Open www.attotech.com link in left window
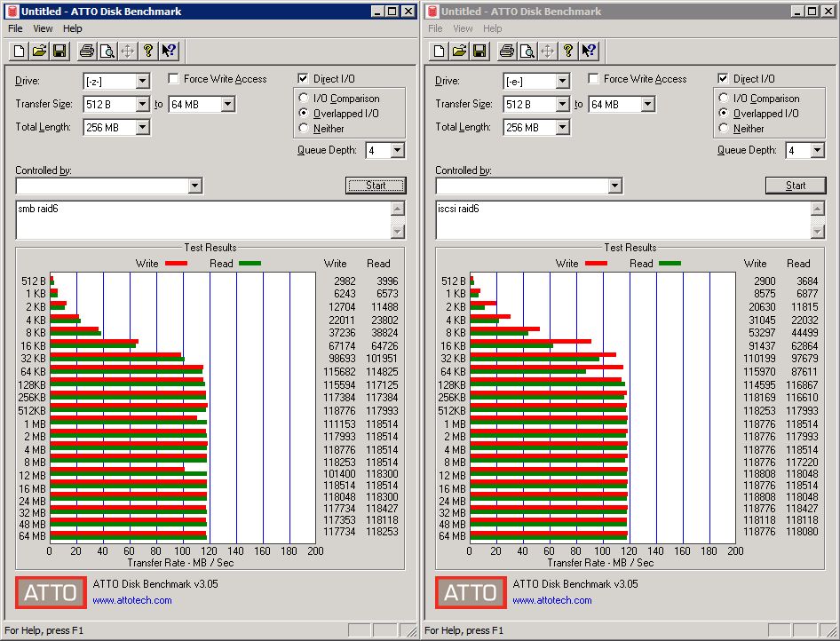840x641 pixels. coord(132,600)
